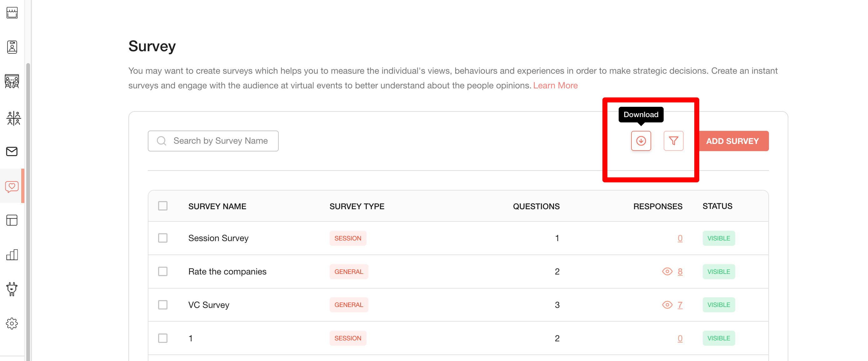Tick the Rate the companies checkbox
The width and height of the screenshot is (868, 361).
point(163,271)
